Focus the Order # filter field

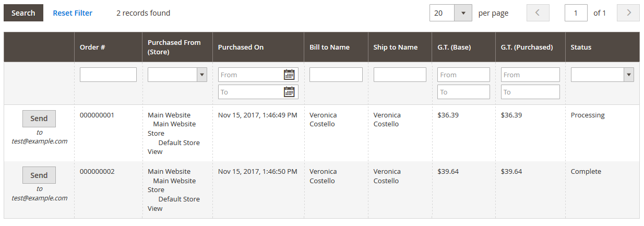click(108, 75)
